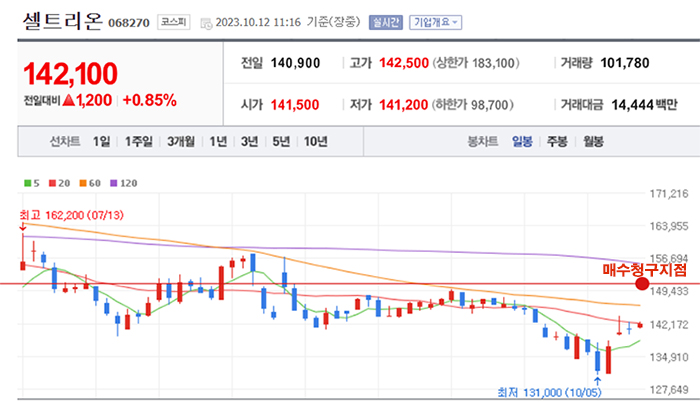Viewport: 700px width, 404px height.
Task: Click the 171,216 y-axis price label
Action: pos(669,194)
